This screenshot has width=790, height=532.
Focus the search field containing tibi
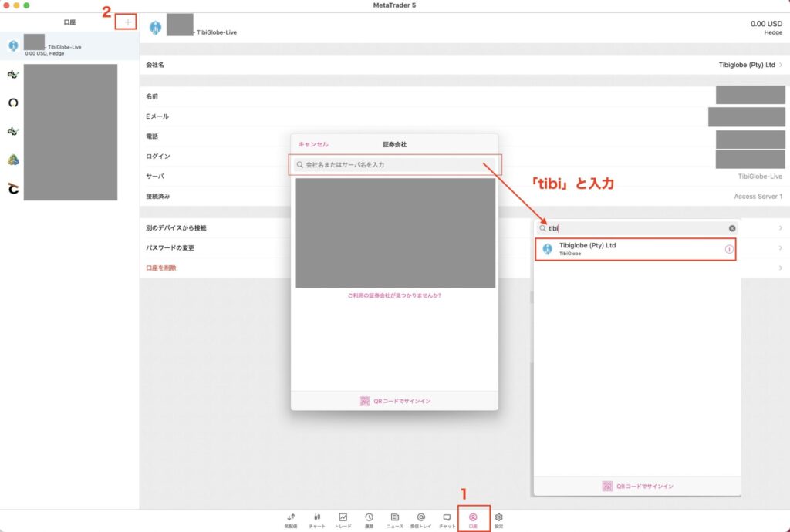[636, 228]
